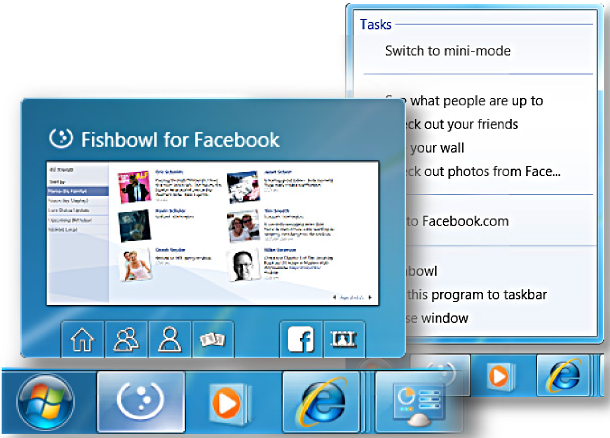The height and width of the screenshot is (438, 610).
Task: Select 'out your friends' jump list entry
Action: coord(471,124)
